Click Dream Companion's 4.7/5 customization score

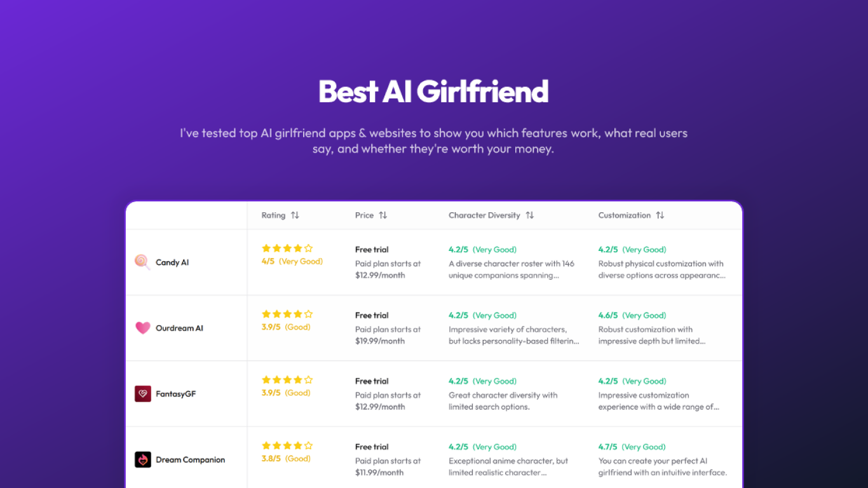[x=608, y=447]
